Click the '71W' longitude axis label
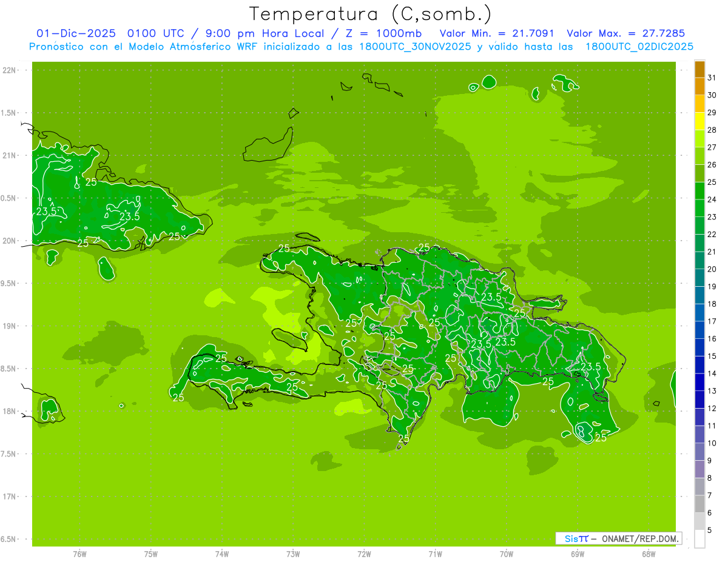Image resolution: width=728 pixels, height=562 pixels. coord(435,554)
